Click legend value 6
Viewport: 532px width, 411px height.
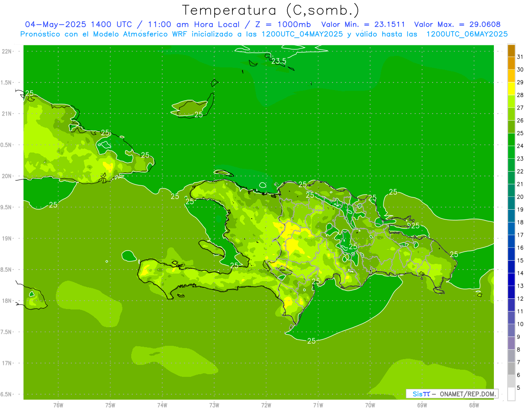[519, 375]
